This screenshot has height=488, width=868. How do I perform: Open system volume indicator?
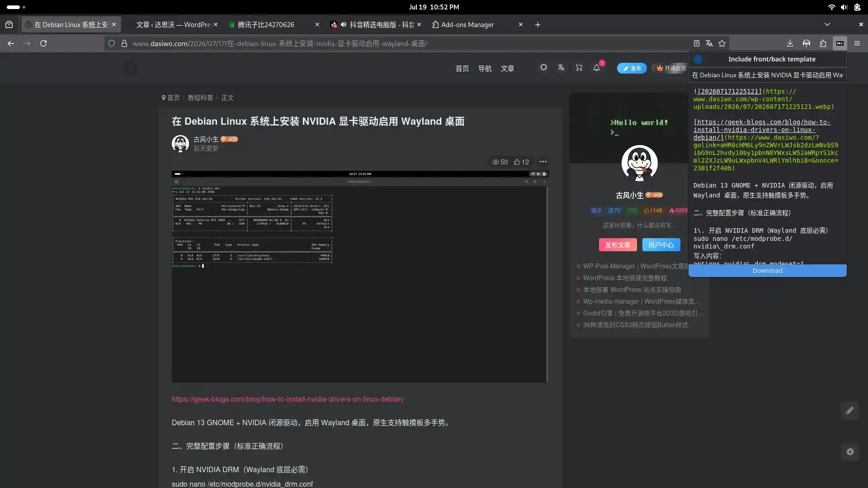pos(844,7)
